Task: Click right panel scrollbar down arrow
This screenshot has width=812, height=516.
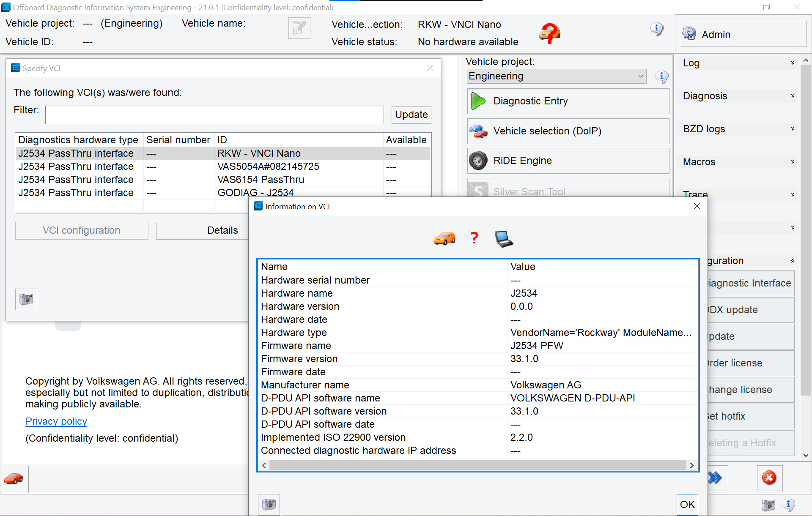Action: pos(806,455)
